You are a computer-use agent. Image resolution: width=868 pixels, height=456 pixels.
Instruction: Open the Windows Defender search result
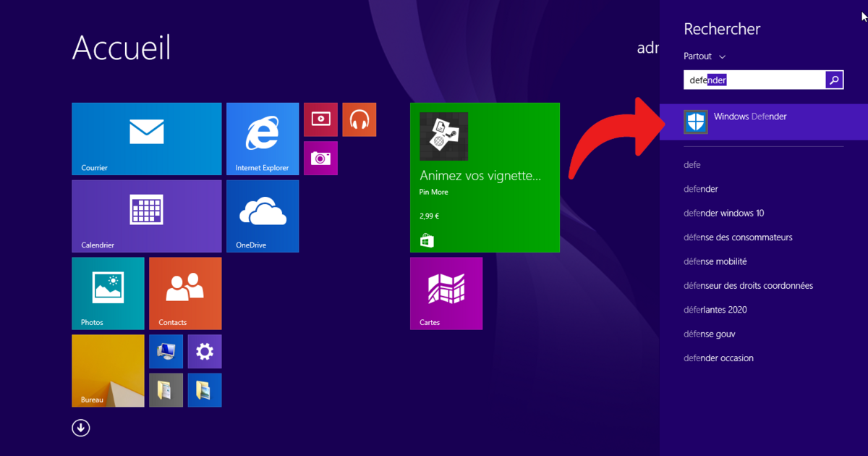pyautogui.click(x=764, y=122)
